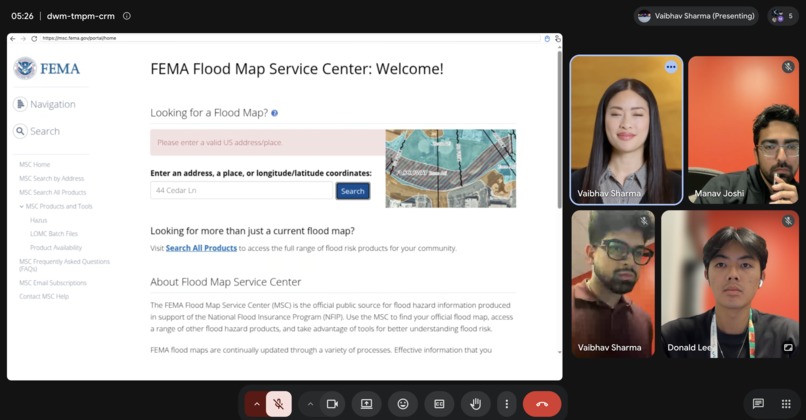Viewport: 806px width, 420px height.
Task: Click the Search magnifier sidebar icon
Action: pyautogui.click(x=20, y=131)
